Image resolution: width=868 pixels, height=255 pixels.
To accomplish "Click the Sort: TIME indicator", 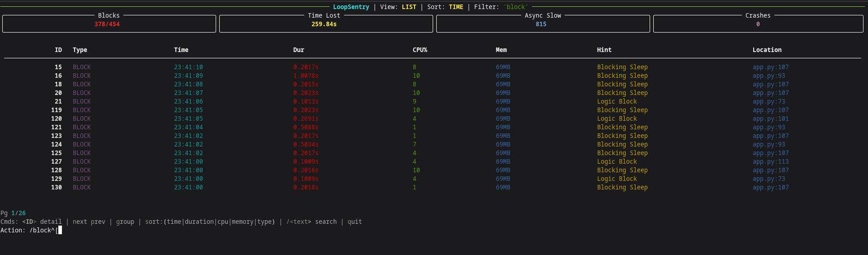I will click(x=445, y=7).
